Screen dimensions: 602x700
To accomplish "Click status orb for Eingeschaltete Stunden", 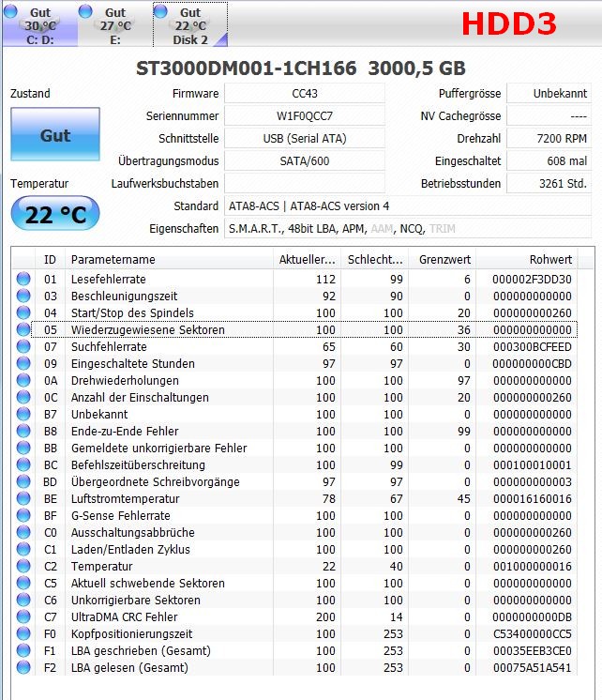I will point(23,364).
